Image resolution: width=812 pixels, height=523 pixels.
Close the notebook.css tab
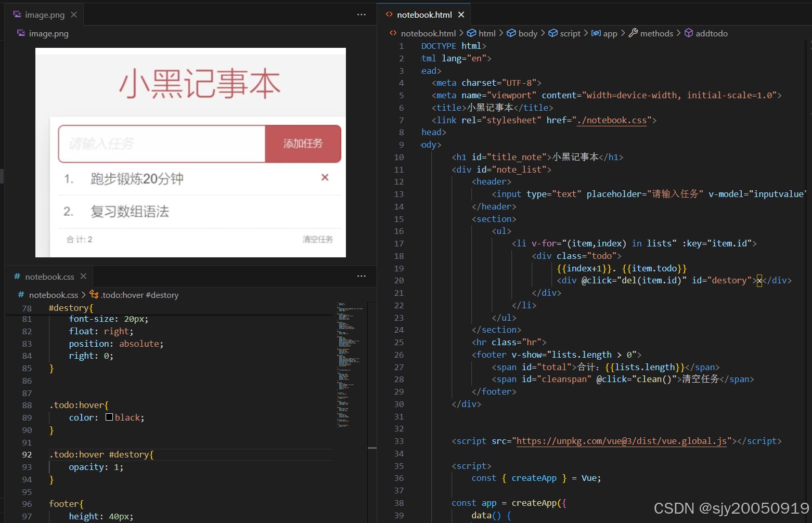(x=83, y=276)
